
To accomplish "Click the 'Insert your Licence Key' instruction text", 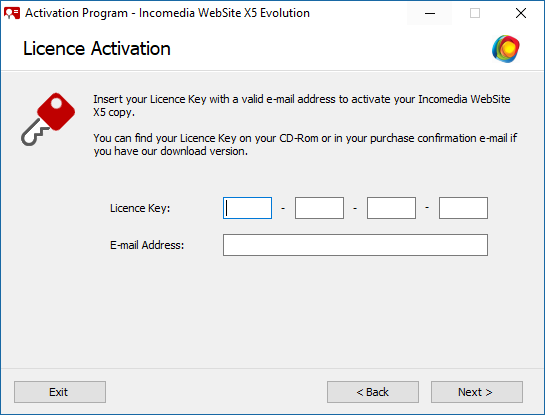I will pyautogui.click(x=302, y=106).
